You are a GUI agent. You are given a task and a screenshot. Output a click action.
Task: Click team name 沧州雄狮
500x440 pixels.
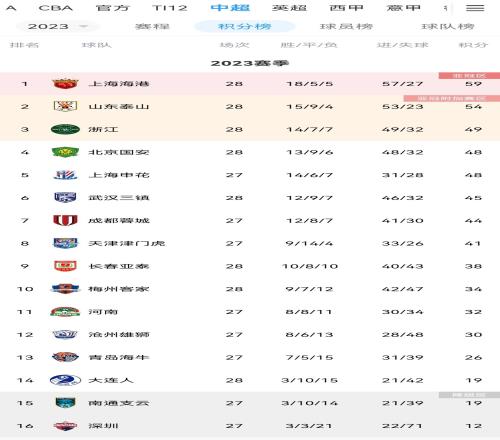(x=119, y=335)
